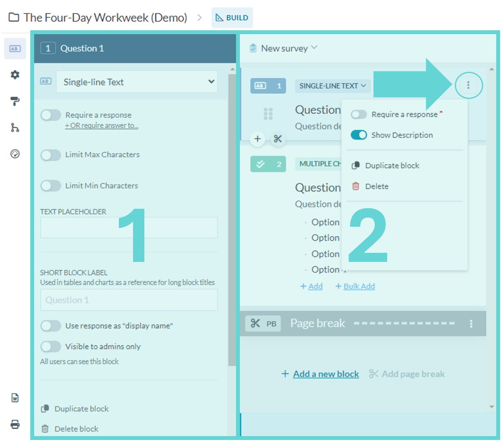Toggle Limit Min Characters
The image size is (504, 443).
point(51,186)
